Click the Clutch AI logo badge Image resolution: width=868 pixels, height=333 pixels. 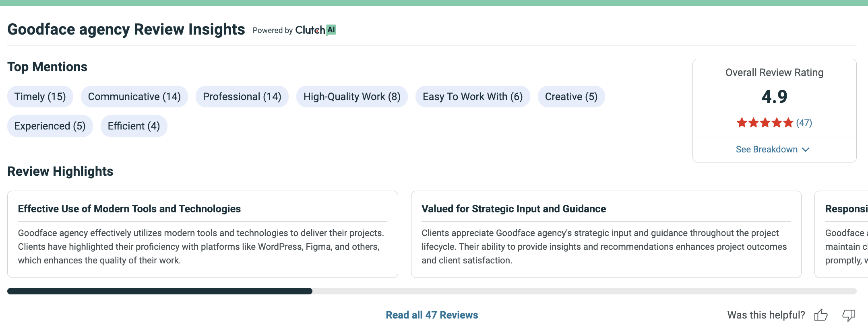click(x=316, y=30)
